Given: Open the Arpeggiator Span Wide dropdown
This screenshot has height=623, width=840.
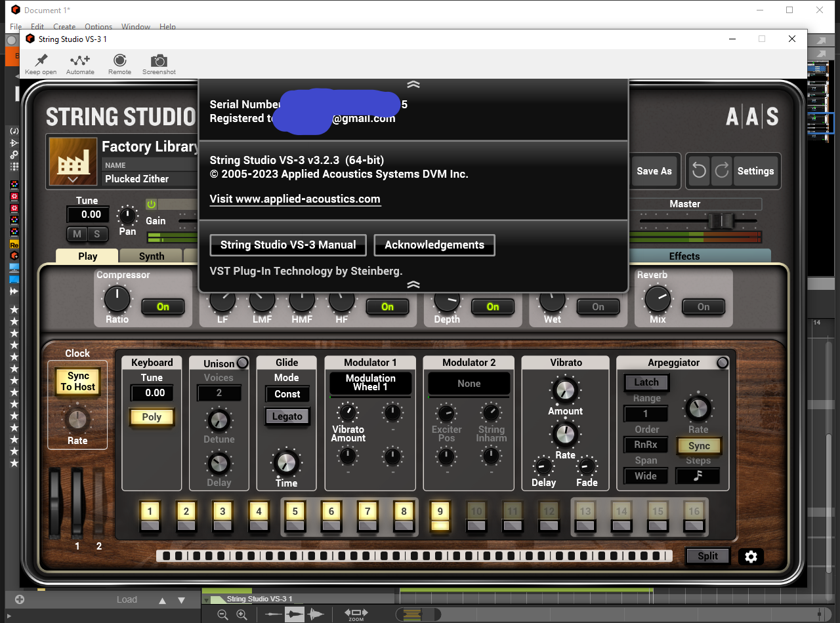Looking at the screenshot, I should [x=646, y=476].
